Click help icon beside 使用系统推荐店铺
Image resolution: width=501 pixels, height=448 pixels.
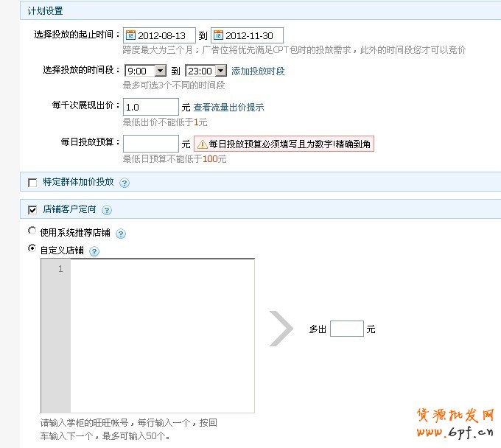121,234
